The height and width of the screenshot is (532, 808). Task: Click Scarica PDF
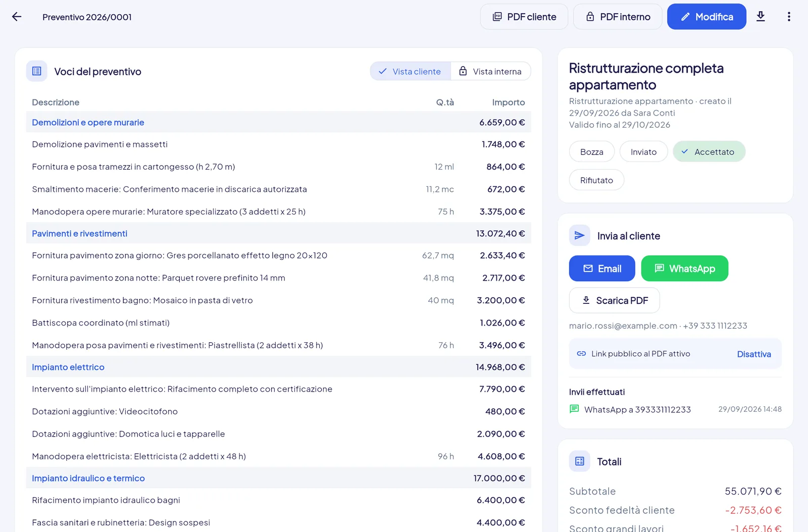(615, 300)
